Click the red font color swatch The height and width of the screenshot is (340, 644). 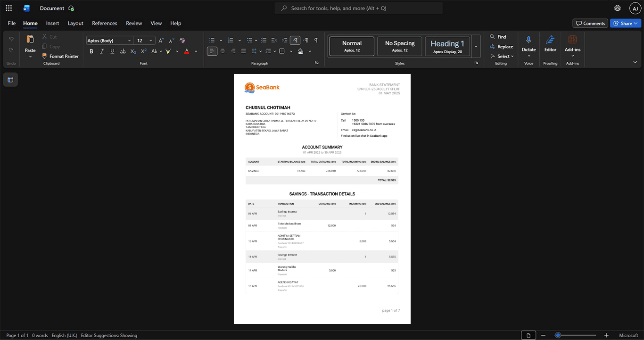tap(187, 51)
